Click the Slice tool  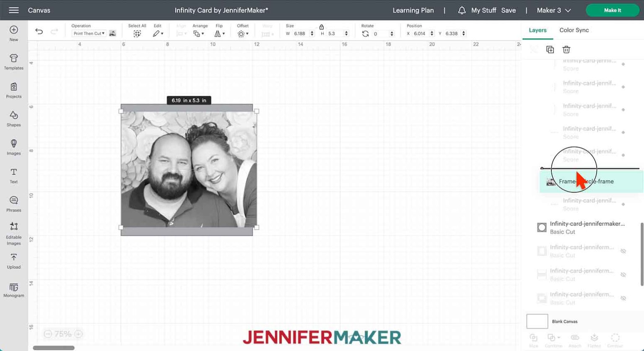534,340
